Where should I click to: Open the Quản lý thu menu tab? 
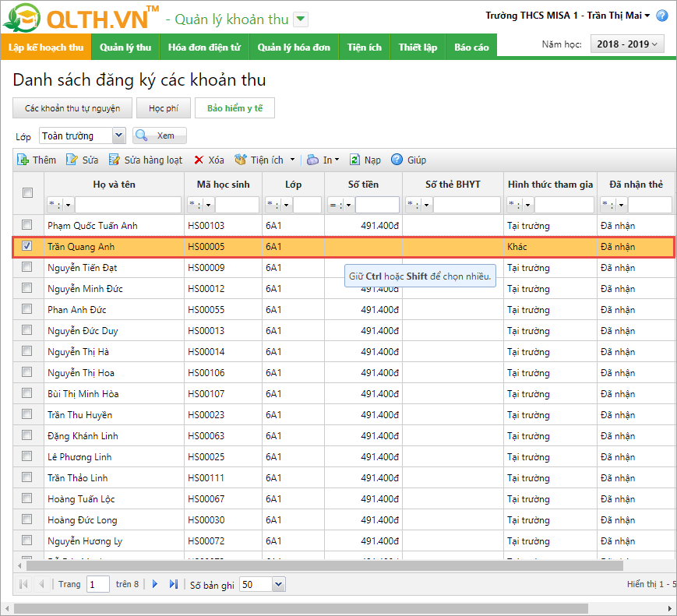pyautogui.click(x=125, y=47)
